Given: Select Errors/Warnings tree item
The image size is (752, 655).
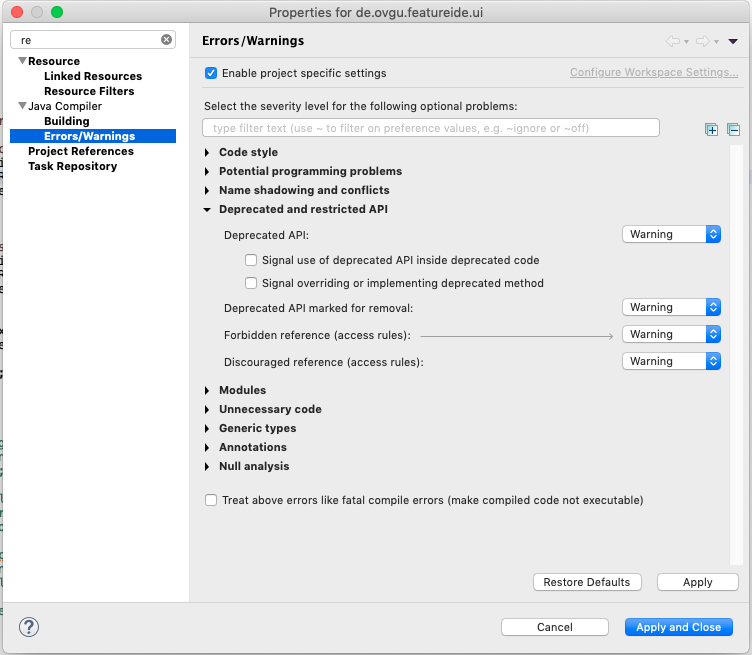Looking at the screenshot, I should (x=93, y=136).
